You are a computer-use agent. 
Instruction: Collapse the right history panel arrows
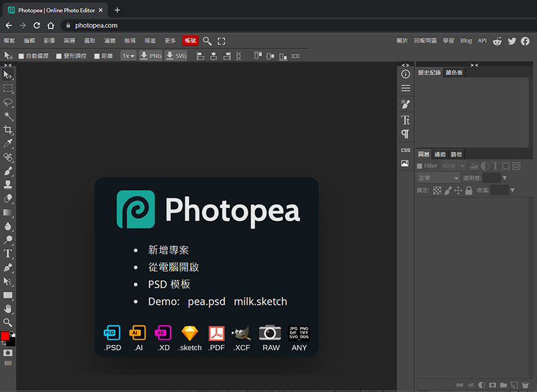point(475,65)
